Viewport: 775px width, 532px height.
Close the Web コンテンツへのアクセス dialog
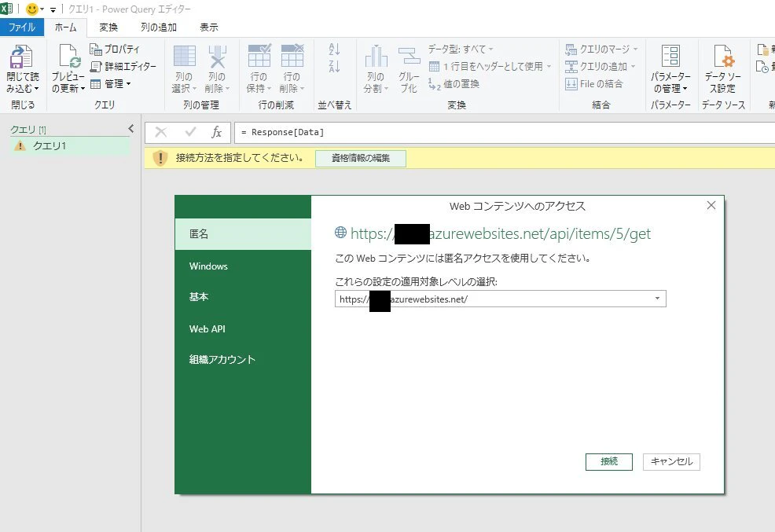click(x=711, y=205)
